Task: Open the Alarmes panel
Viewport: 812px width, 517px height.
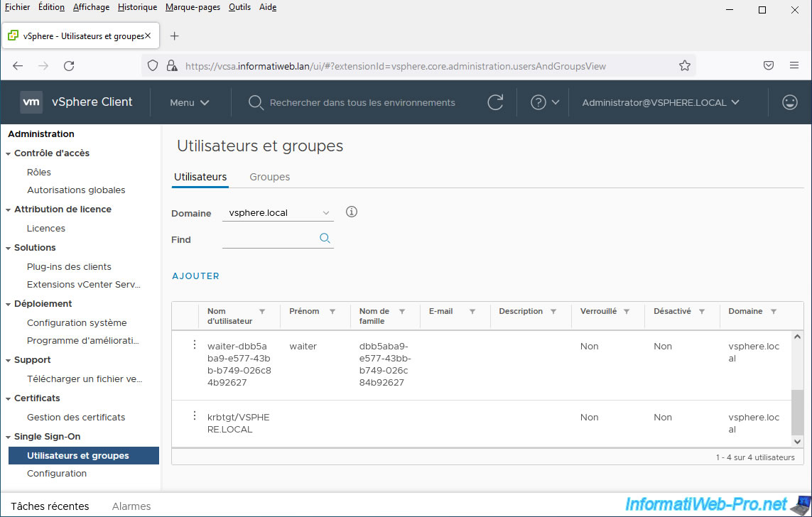Action: 131,506
